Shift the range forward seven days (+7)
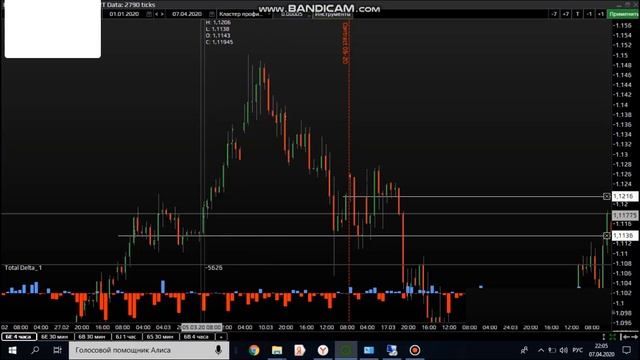640x360 pixels. click(566, 14)
